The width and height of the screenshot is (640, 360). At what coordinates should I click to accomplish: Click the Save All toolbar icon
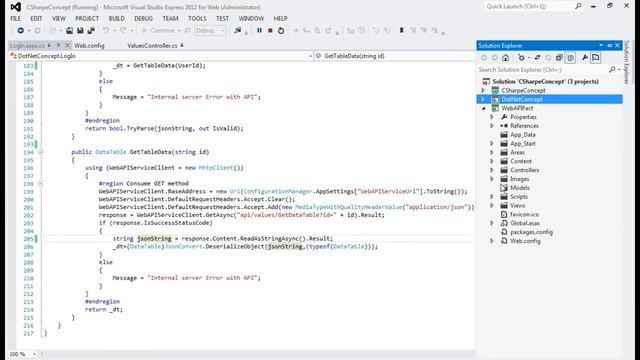tap(91, 31)
